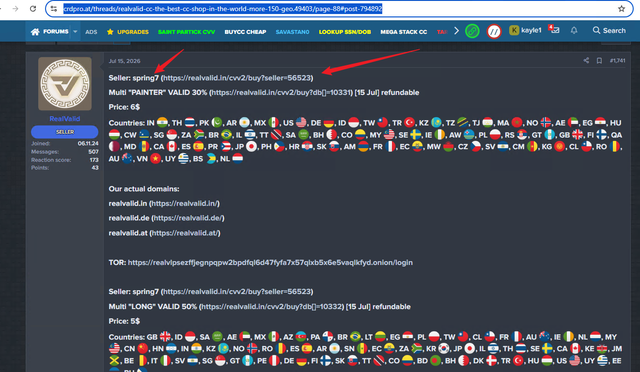
Task: Open the SAINT PARTICK CVV nav item
Action: coord(186,32)
